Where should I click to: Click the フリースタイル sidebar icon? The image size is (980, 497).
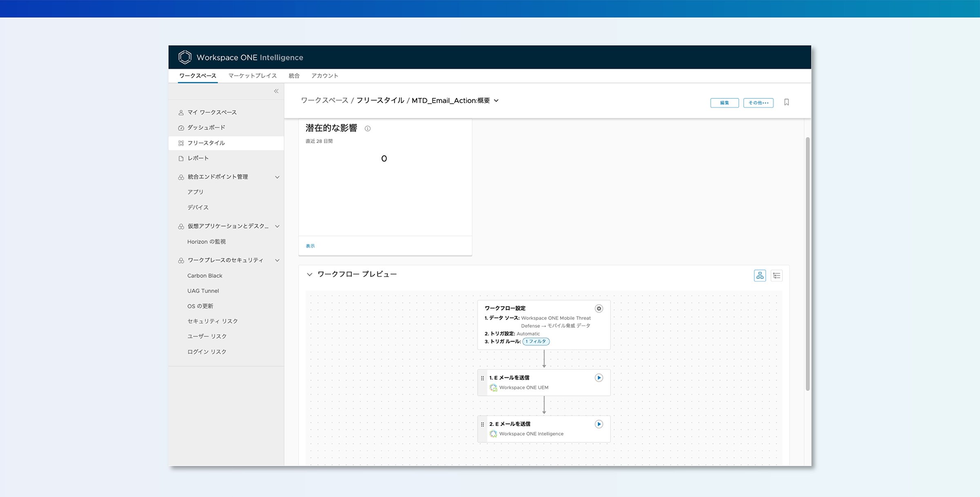click(x=181, y=143)
